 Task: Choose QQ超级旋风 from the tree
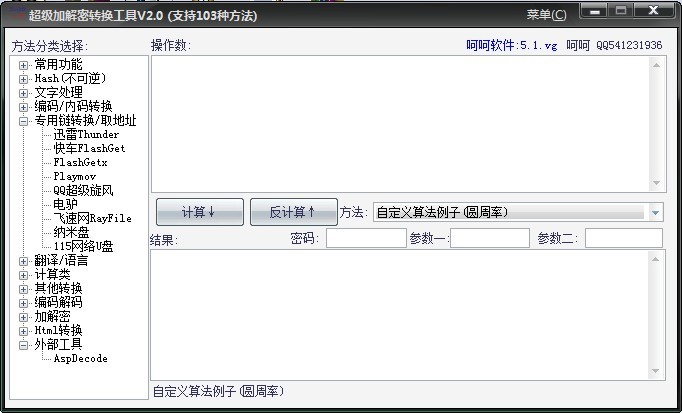83,190
